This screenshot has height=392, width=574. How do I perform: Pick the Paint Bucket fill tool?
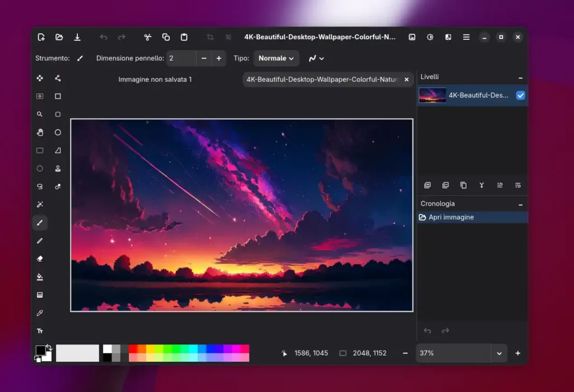40,277
